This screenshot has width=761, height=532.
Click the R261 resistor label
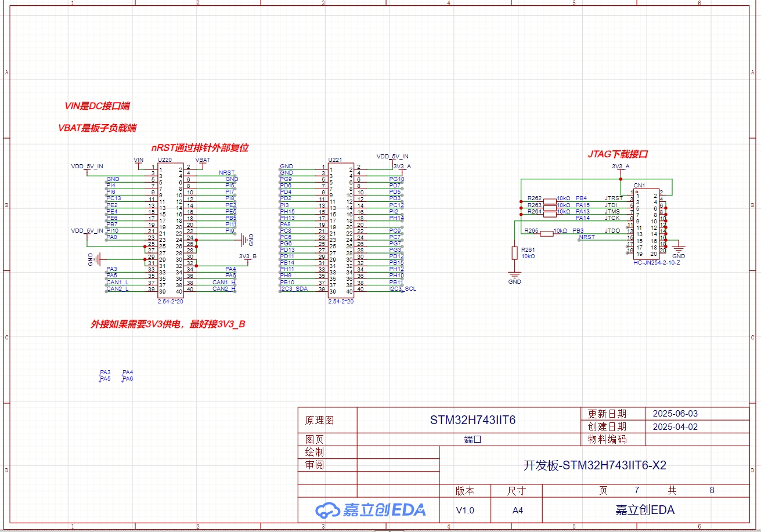pyautogui.click(x=527, y=249)
